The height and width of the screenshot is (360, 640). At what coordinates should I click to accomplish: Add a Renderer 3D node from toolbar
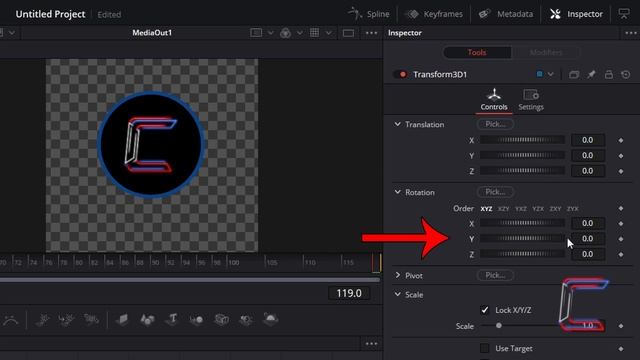click(x=271, y=320)
